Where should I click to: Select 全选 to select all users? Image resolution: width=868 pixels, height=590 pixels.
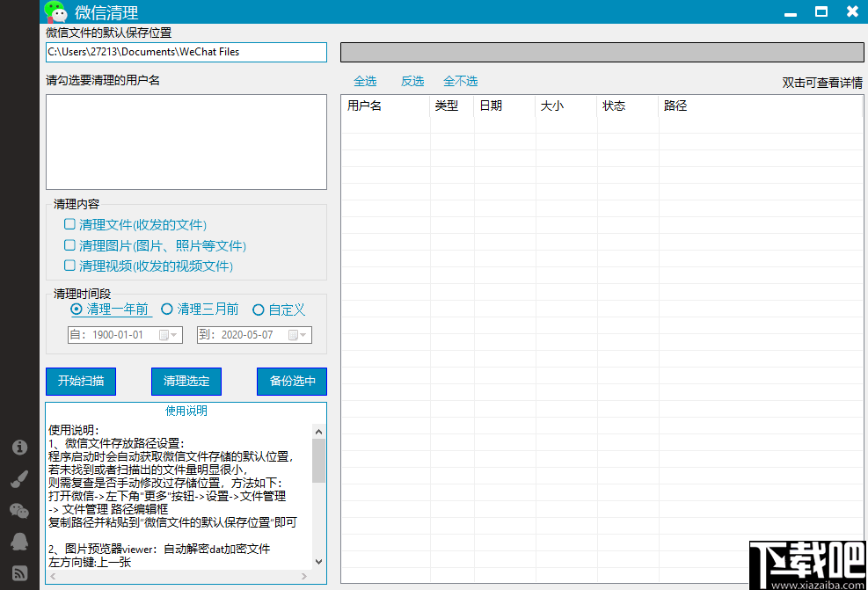tap(364, 80)
